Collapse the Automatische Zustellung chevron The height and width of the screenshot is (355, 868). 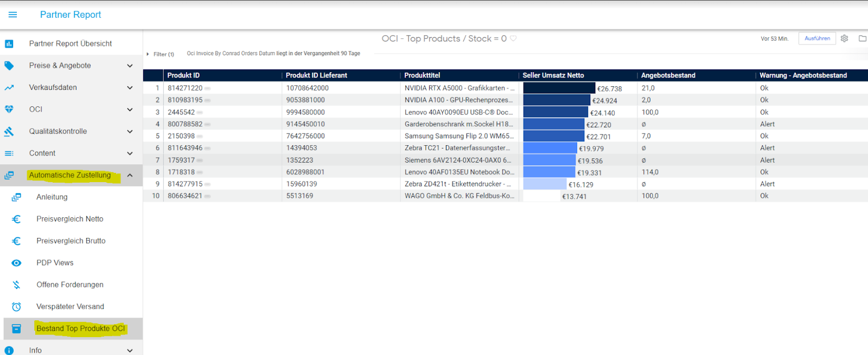tap(130, 175)
